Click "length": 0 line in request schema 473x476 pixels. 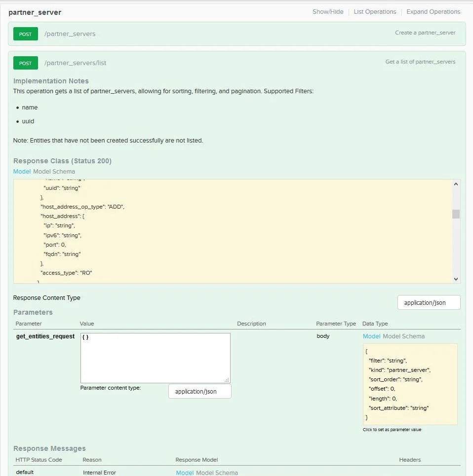pos(383,399)
